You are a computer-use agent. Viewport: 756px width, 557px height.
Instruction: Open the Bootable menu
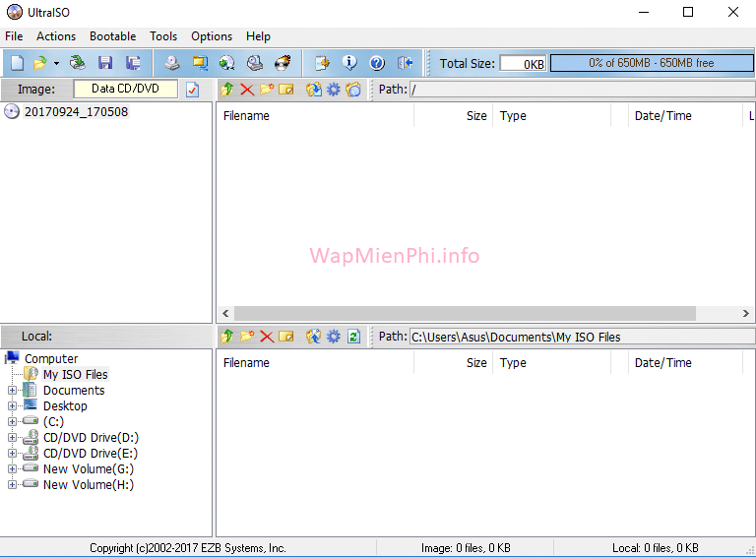point(113,36)
